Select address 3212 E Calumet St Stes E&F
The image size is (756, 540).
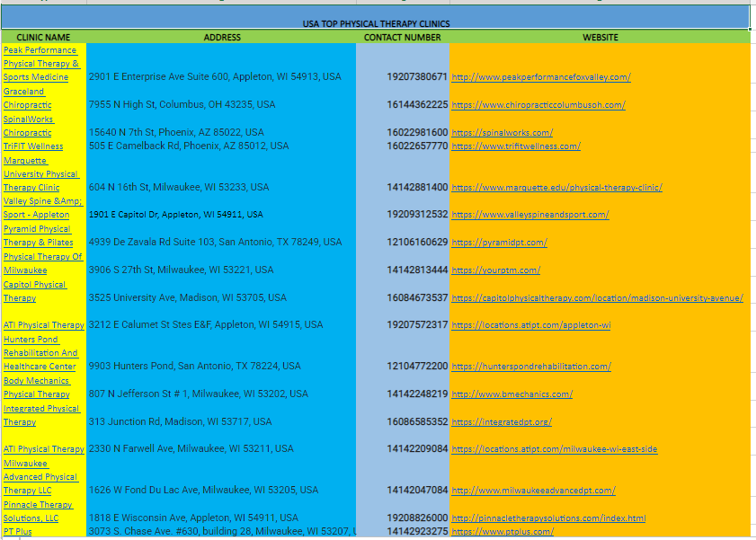206,324
